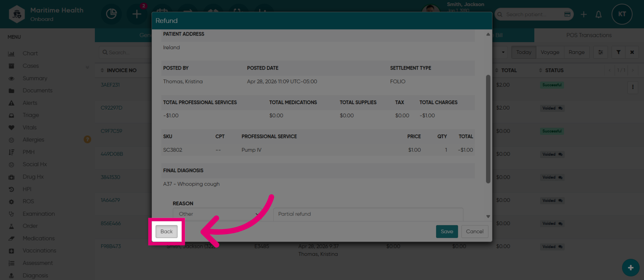This screenshot has height=280, width=644.
Task: Open invoice C92297D
Action: tap(111, 108)
